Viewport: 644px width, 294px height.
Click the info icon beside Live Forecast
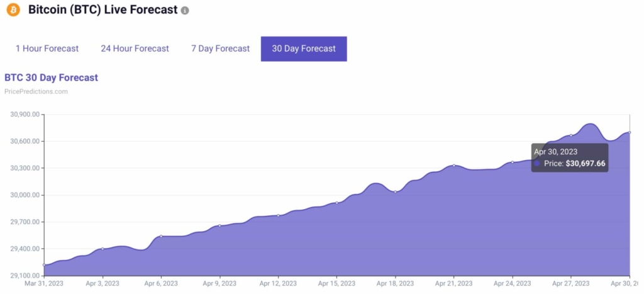tap(185, 11)
